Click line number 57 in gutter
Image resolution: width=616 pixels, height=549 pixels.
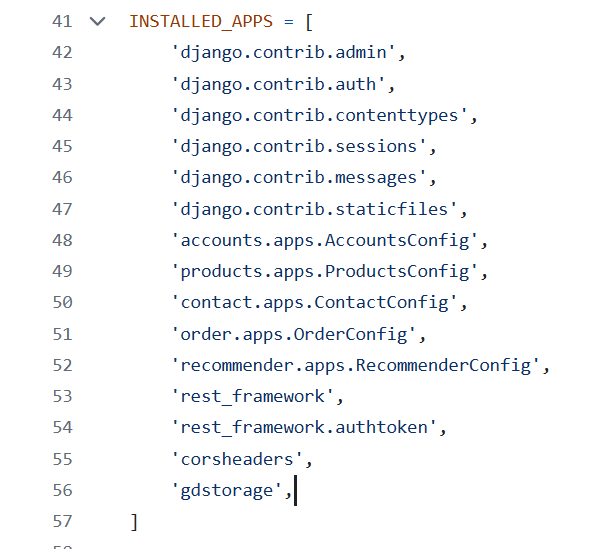click(x=62, y=522)
